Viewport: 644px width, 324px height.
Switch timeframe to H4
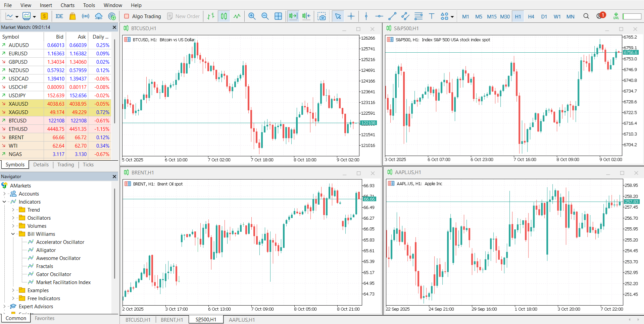tap(531, 16)
